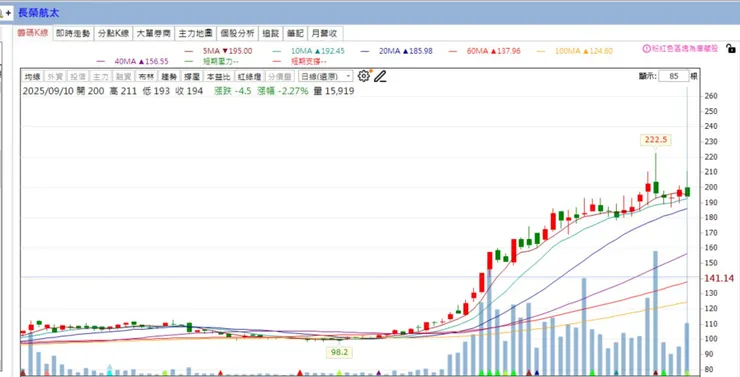740x377 pixels.
Task: Click the 漲幅 -2.27% readout
Action: (x=283, y=91)
